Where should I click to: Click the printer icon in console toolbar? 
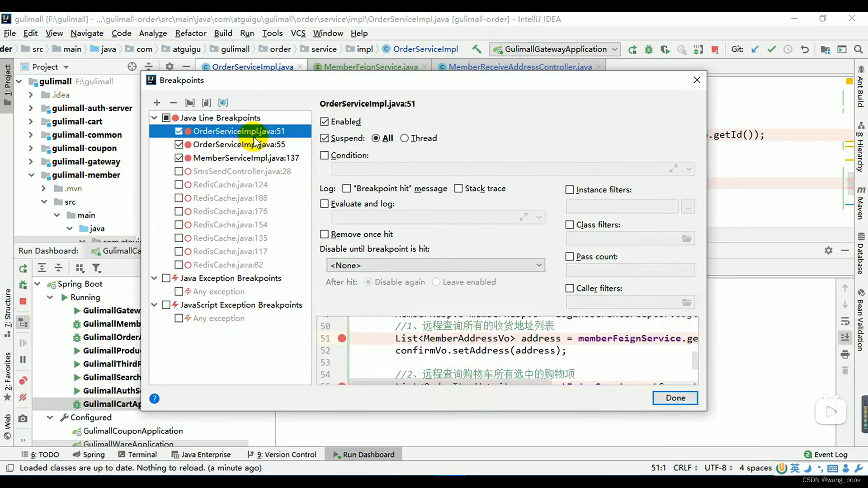(845, 355)
